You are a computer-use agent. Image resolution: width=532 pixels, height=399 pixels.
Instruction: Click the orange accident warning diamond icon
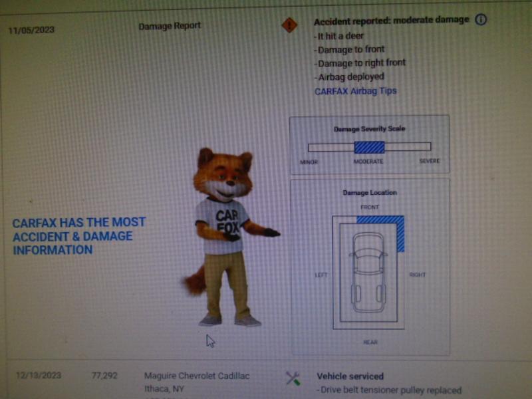click(289, 25)
